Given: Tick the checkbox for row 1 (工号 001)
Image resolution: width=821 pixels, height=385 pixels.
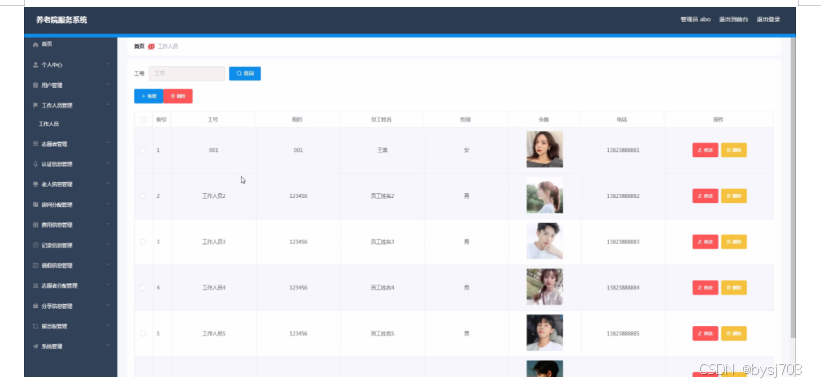Looking at the screenshot, I should (x=143, y=150).
